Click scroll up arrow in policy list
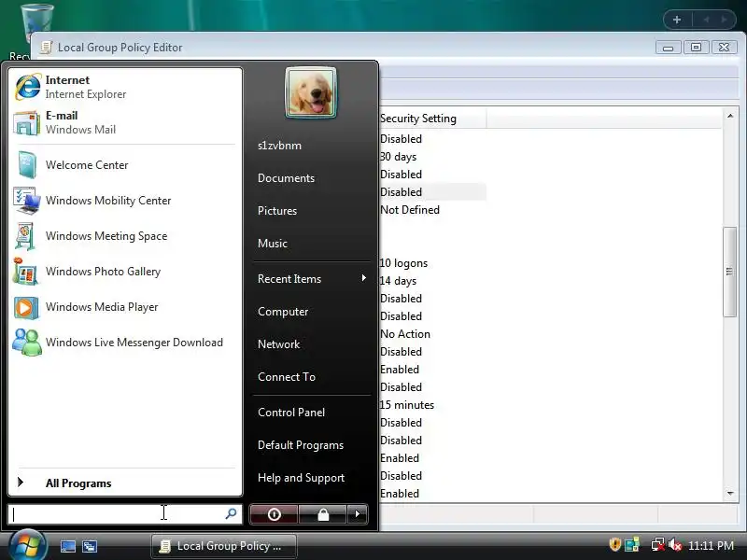This screenshot has width=747, height=560. point(730,116)
